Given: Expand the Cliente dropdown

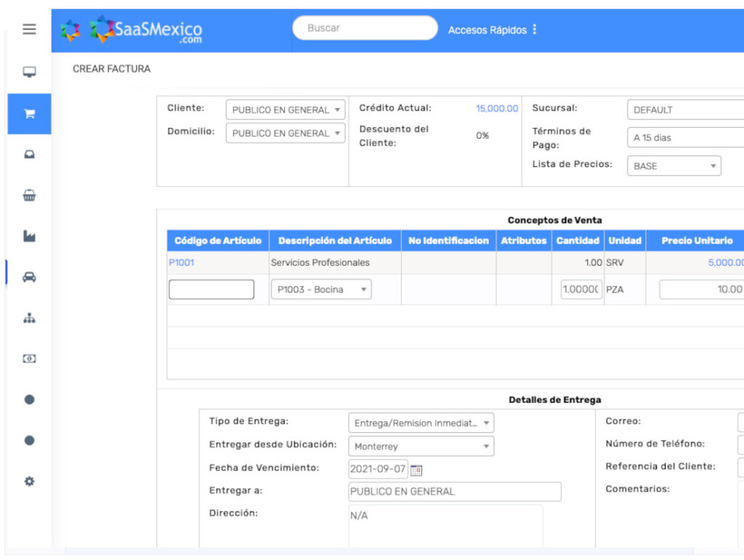Looking at the screenshot, I should (285, 110).
